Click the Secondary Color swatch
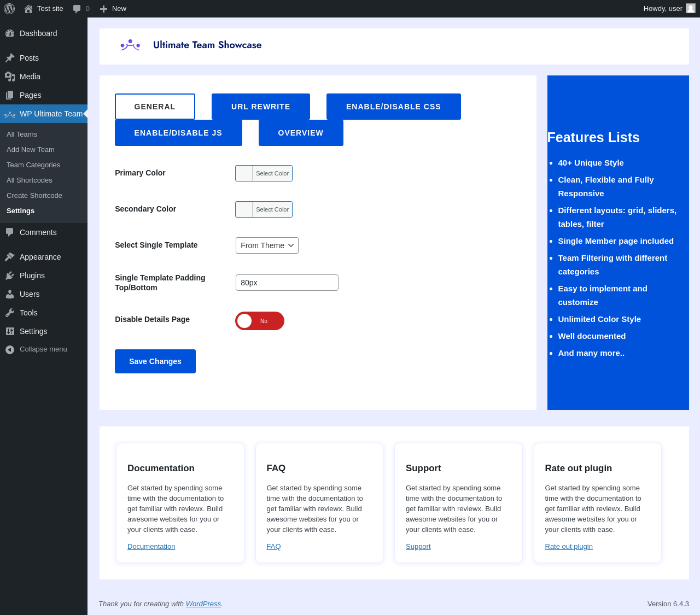Image resolution: width=700 pixels, height=615 pixels. point(244,209)
